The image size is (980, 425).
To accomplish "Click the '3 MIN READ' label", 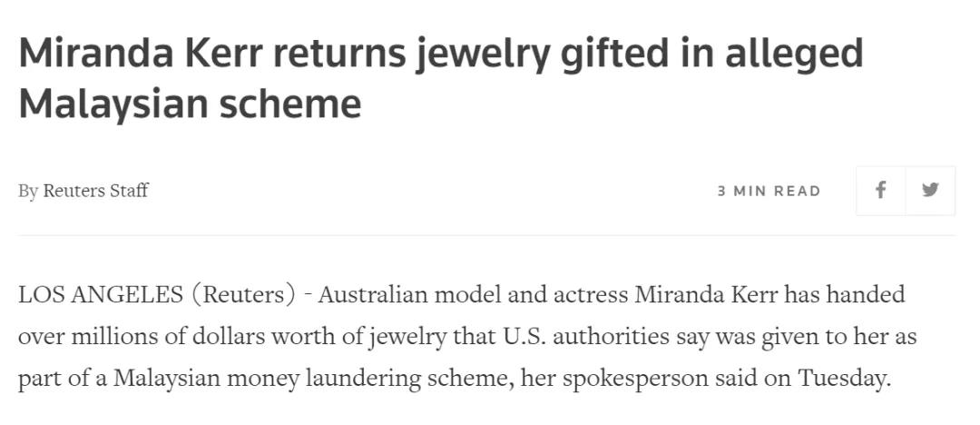I will (769, 191).
